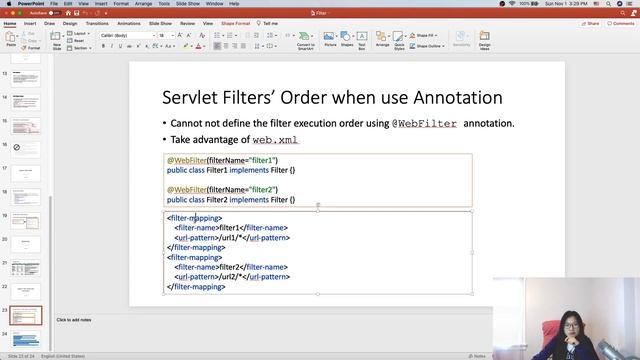Click the Notes button in status bar
640x360 pixels.
tap(477, 356)
